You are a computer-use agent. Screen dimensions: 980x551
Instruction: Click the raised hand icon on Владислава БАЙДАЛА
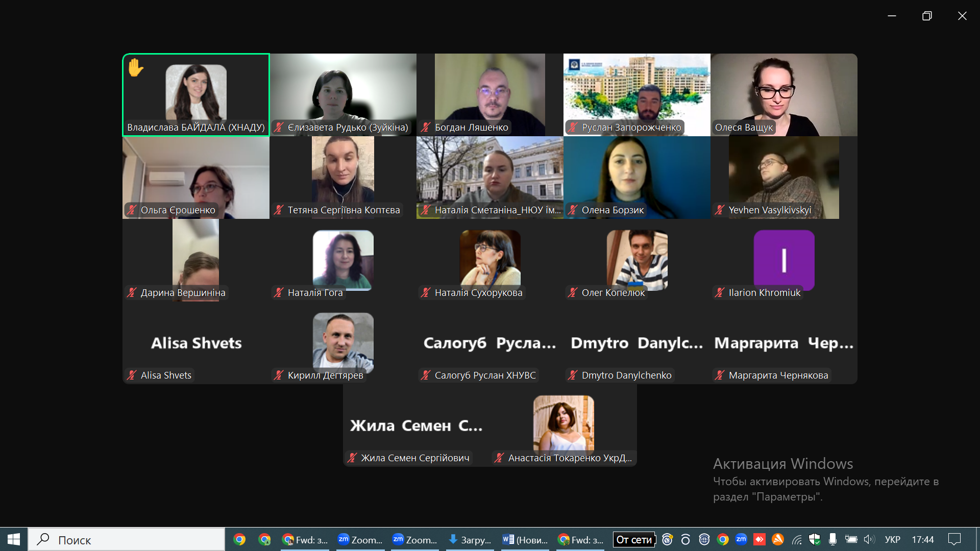pos(136,67)
